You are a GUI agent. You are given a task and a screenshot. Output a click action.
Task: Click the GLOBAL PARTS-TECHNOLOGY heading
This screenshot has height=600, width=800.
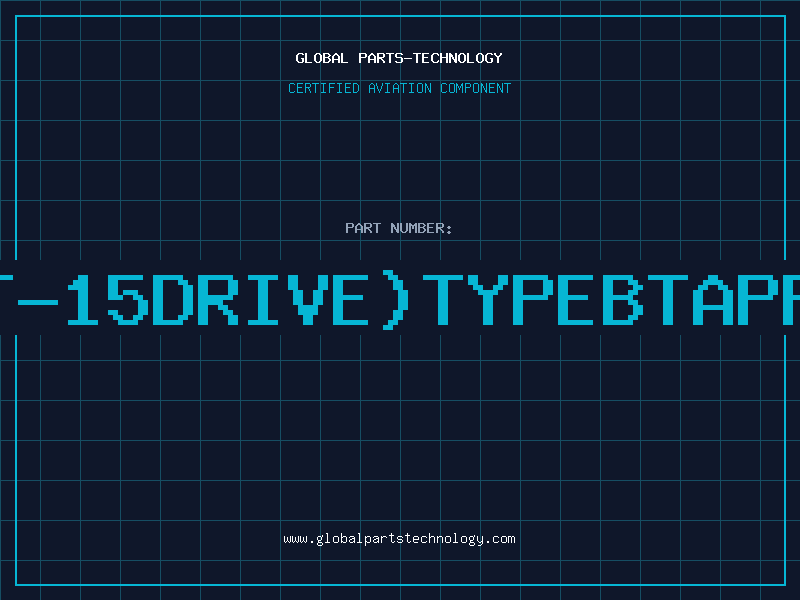pyautogui.click(x=399, y=58)
